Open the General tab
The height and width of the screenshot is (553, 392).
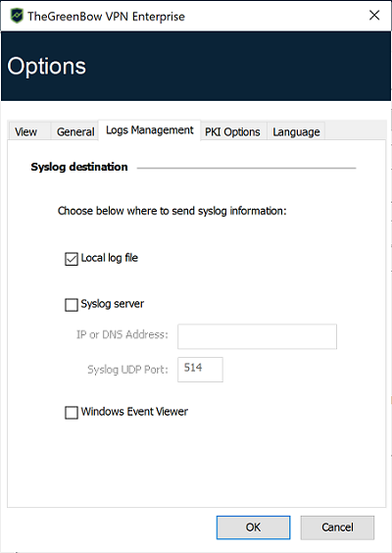tap(75, 131)
